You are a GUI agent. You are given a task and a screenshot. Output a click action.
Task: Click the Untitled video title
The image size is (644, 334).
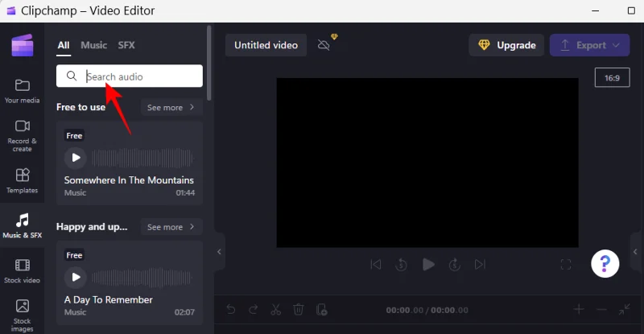click(x=266, y=45)
